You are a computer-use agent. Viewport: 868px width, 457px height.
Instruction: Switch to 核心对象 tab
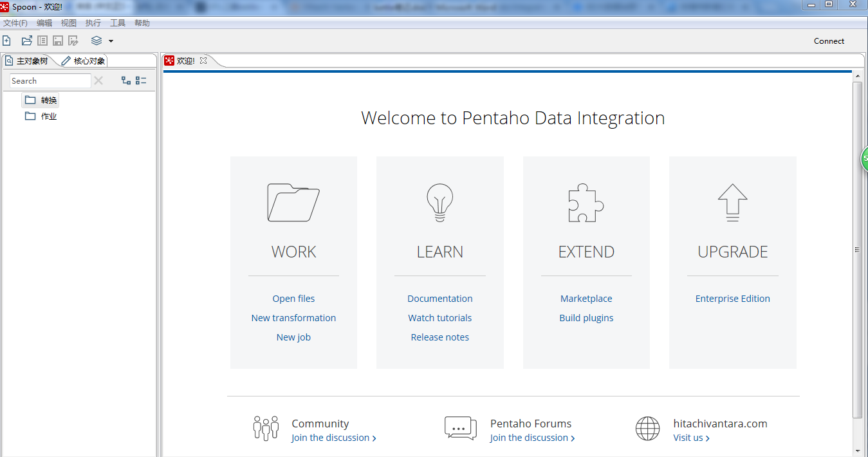point(84,61)
